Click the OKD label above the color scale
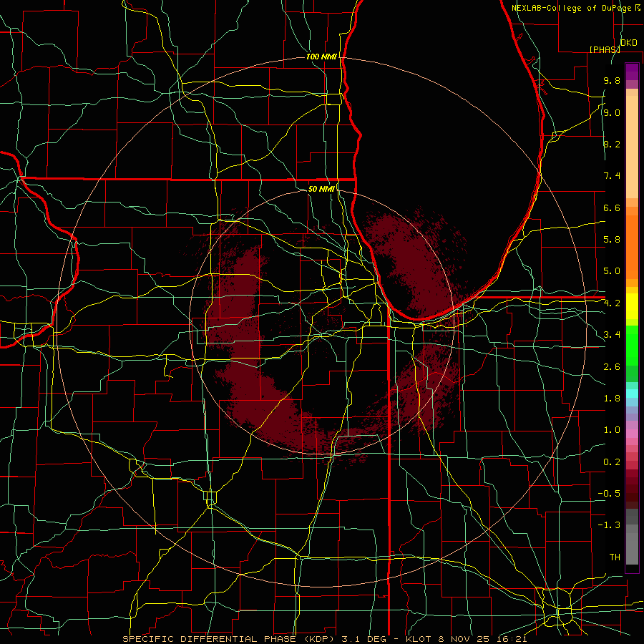This screenshot has width=644, height=644. click(x=628, y=43)
